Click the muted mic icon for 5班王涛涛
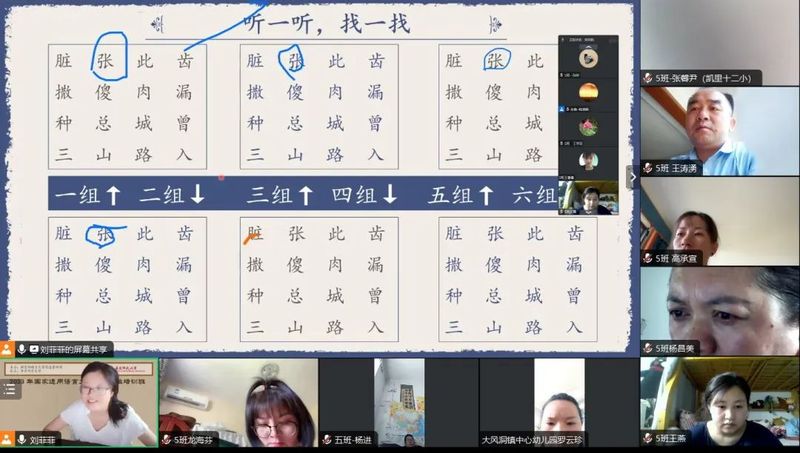800x453 pixels. click(x=648, y=168)
